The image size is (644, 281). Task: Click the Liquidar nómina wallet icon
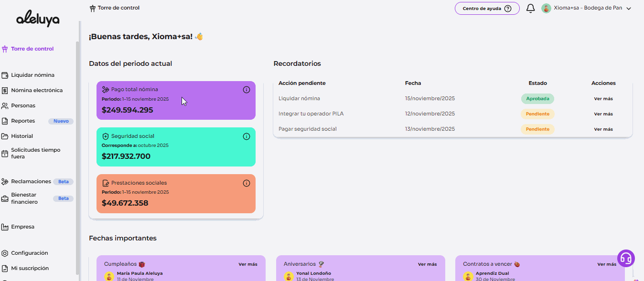[5, 75]
